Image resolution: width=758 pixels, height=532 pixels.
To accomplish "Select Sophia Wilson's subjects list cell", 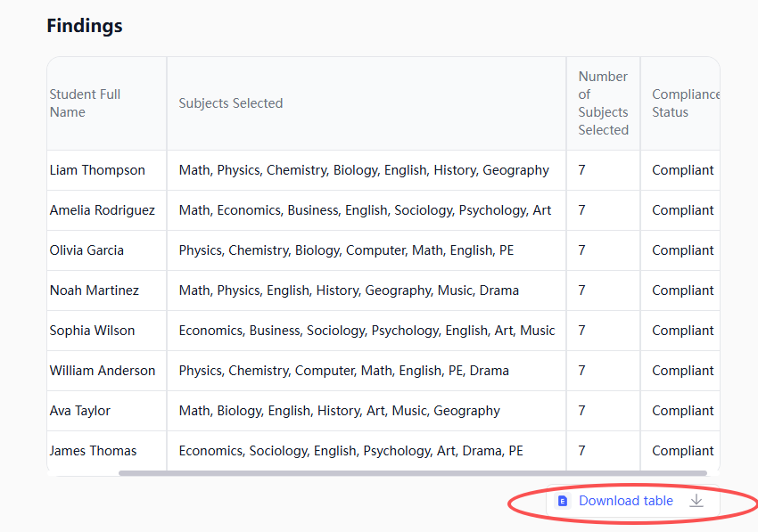I will [x=366, y=331].
